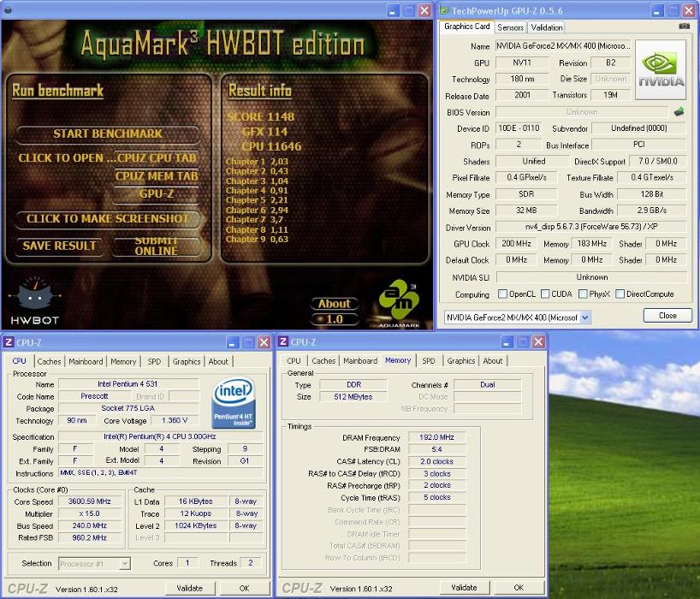Open the GPU selection dropdown in GPU-Z
This screenshot has height=599, width=700.
coord(585,317)
